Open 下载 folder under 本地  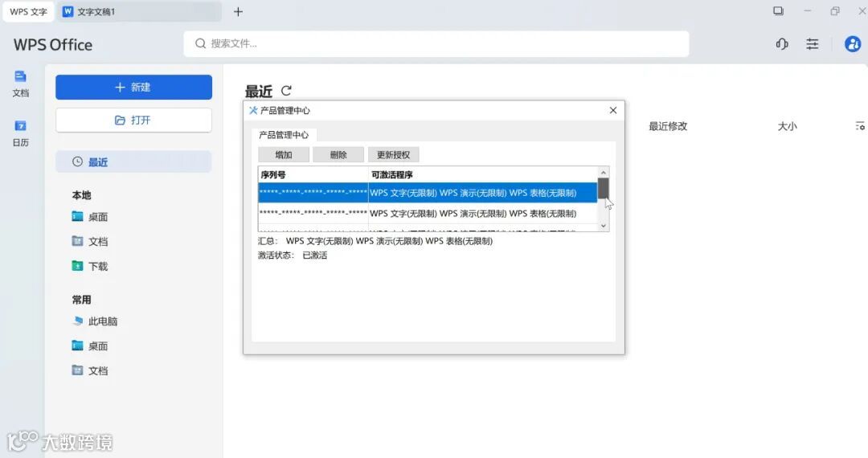(x=90, y=267)
